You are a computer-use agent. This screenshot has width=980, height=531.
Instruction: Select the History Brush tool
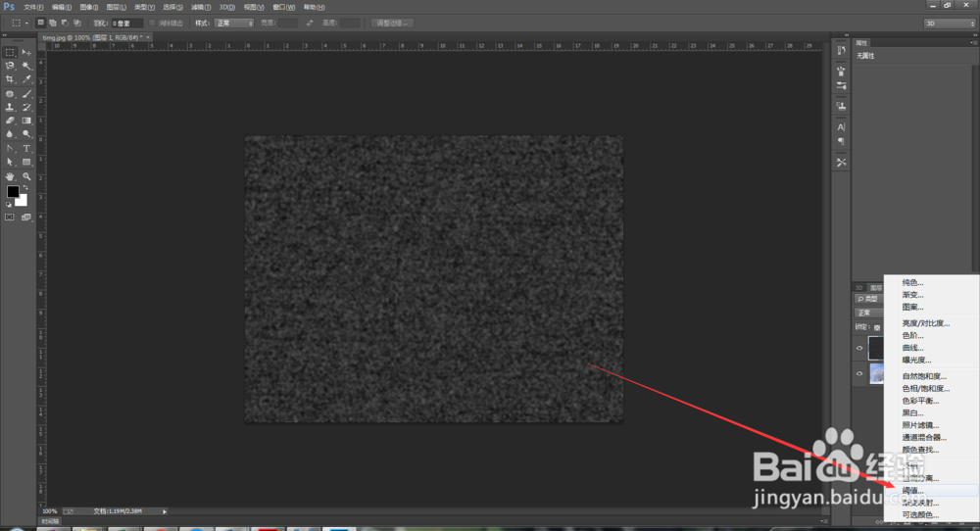tap(26, 107)
